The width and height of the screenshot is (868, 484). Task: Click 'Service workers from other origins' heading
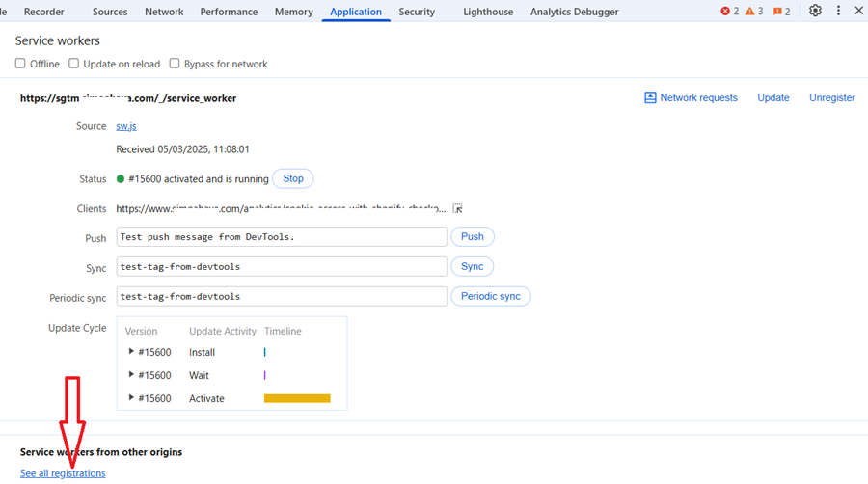101,452
